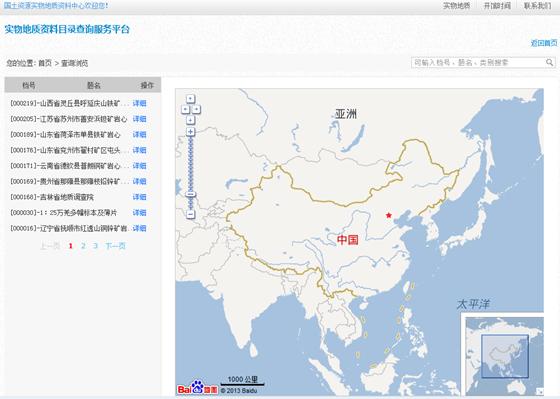Screen dimensions: 560x399
Task: Open the 联系我们 top menu item
Action: 538,6
